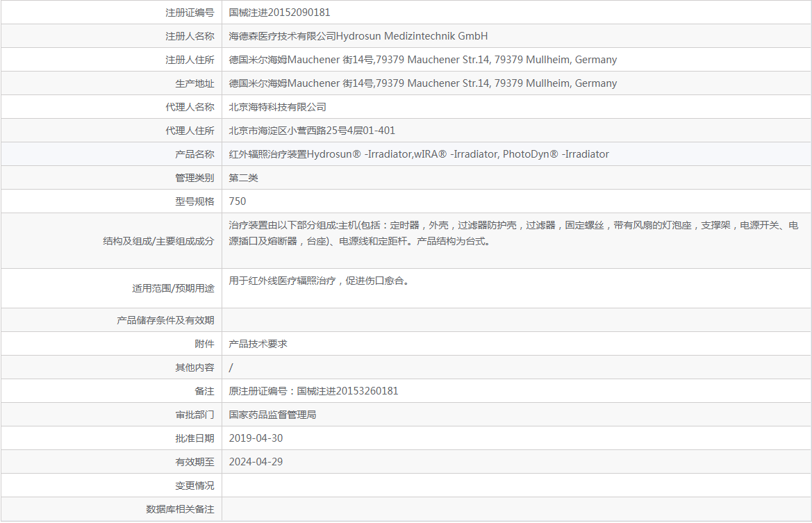Select the address value in 生产地址 row
This screenshot has height=523, width=812.
click(x=422, y=83)
